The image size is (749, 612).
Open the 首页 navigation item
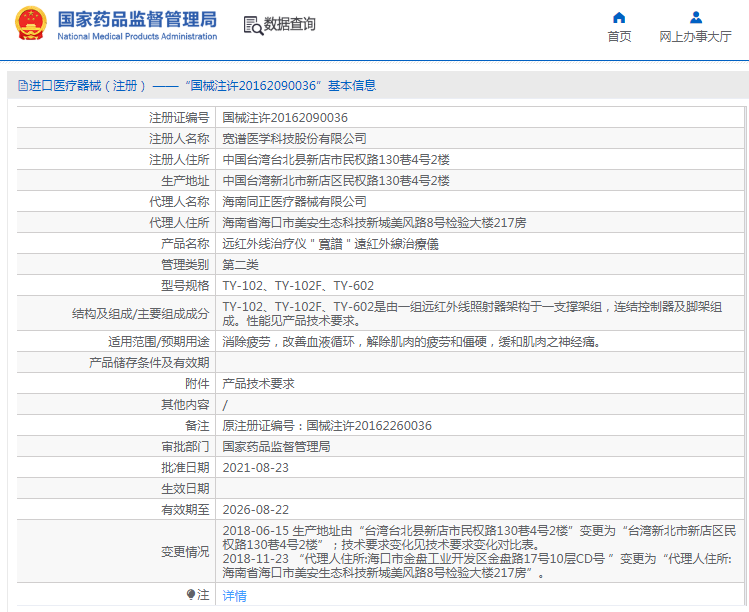619,36
